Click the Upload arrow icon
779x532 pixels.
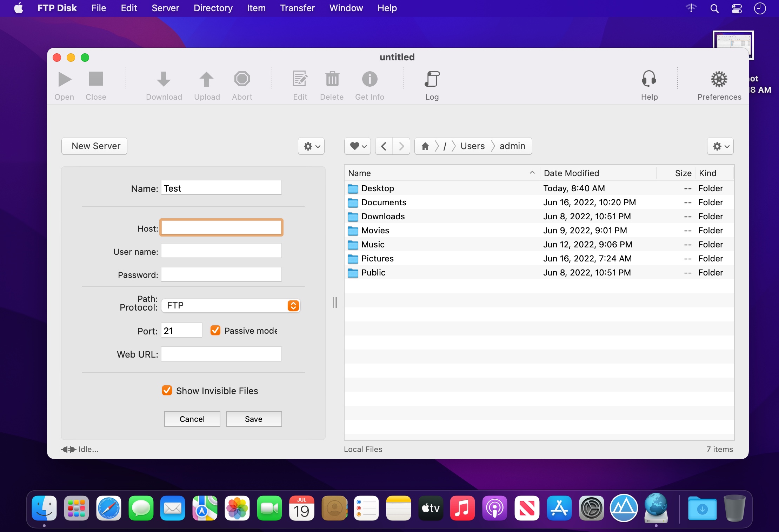(x=207, y=79)
